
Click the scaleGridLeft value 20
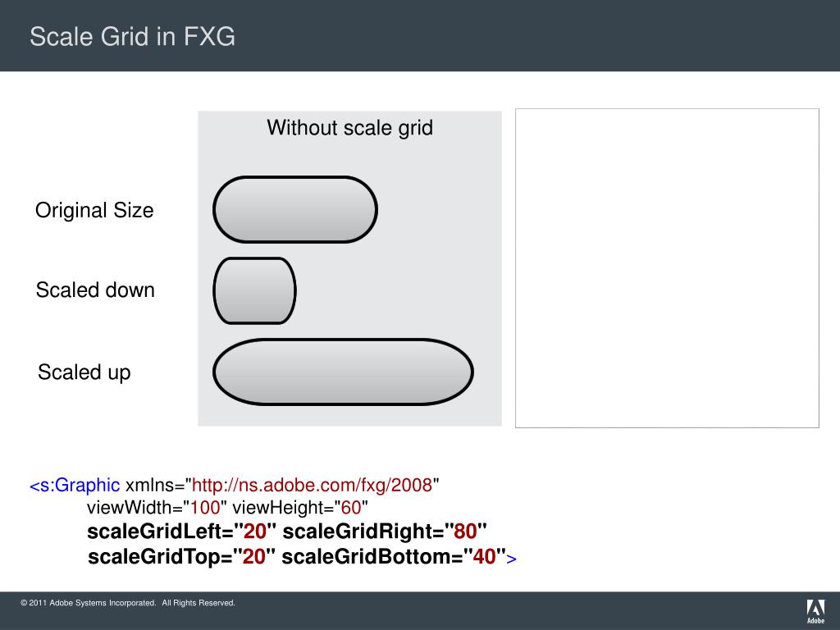[x=255, y=532]
